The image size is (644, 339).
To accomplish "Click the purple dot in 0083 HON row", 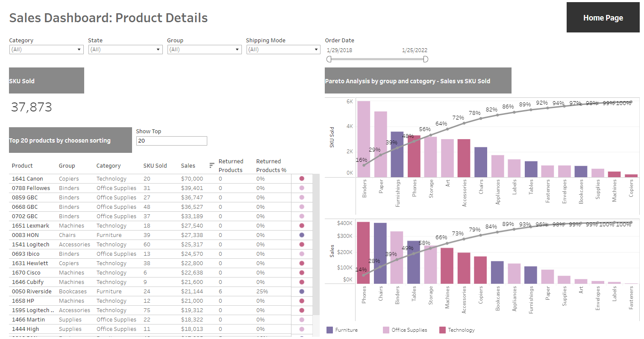I will (302, 235).
